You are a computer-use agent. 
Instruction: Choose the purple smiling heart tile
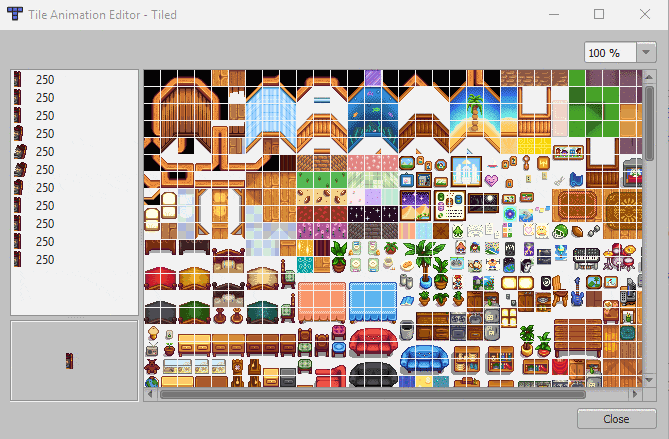click(492, 180)
